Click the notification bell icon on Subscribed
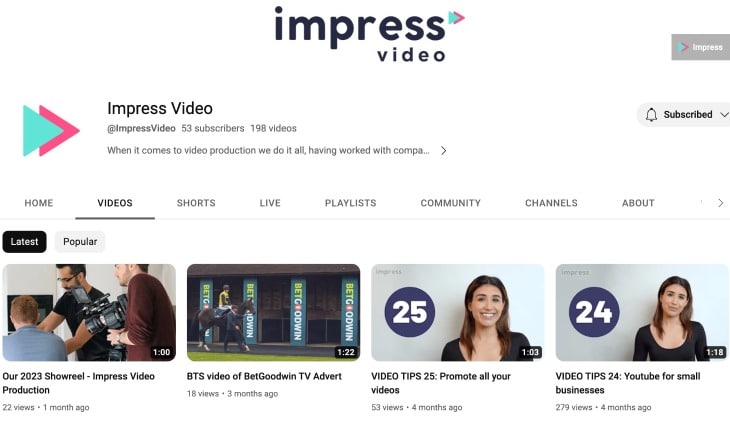The image size is (730, 423). click(651, 114)
